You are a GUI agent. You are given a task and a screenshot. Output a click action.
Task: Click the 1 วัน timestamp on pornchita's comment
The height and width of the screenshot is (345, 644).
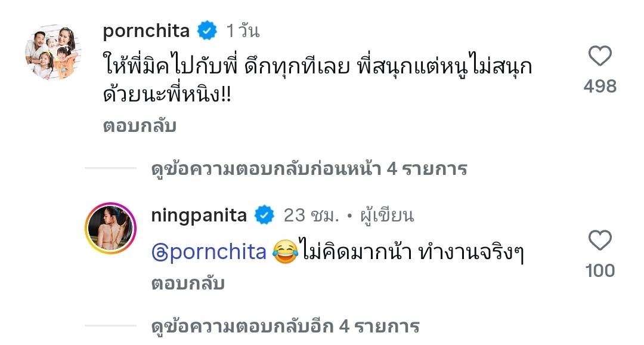(x=243, y=31)
